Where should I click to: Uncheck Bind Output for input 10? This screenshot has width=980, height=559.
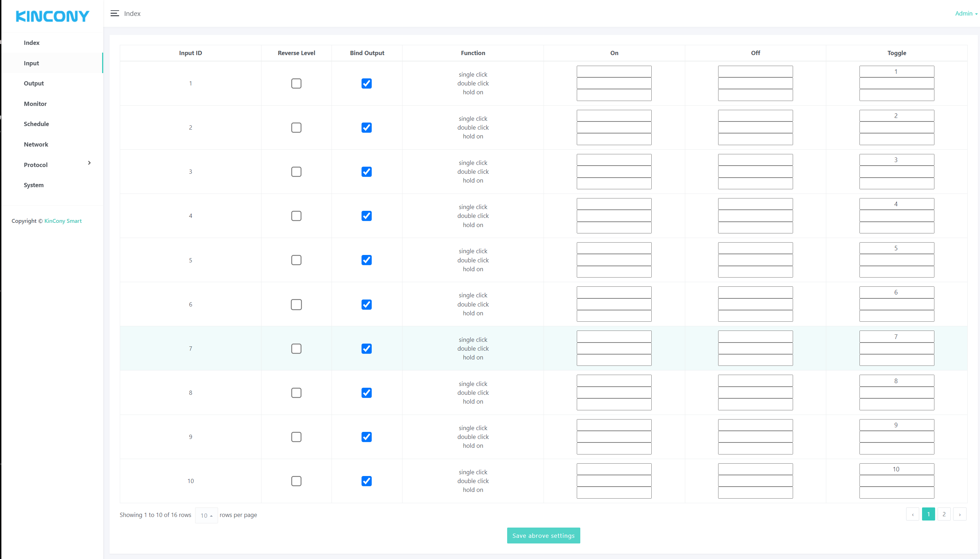366,481
